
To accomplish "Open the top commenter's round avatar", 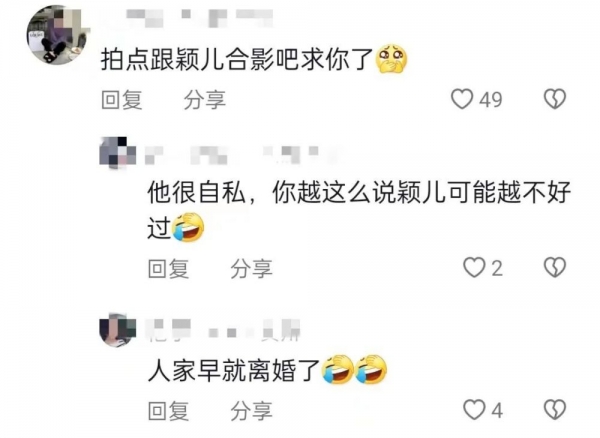I will click(x=57, y=35).
